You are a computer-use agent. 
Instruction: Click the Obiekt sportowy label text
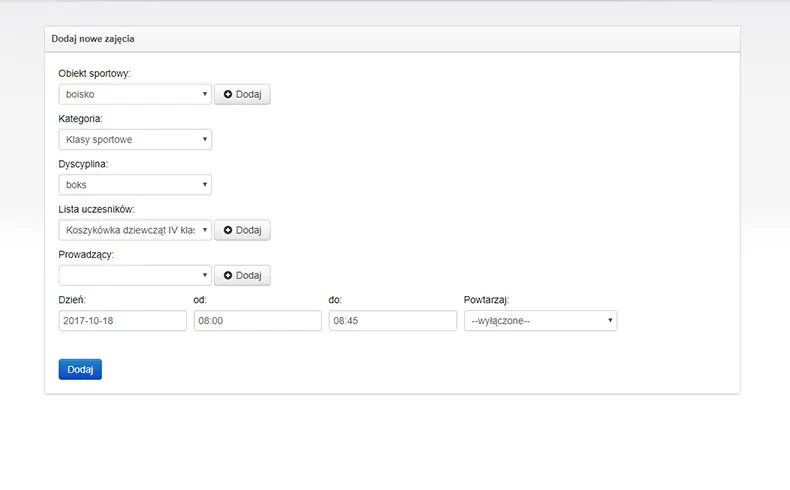point(94,74)
